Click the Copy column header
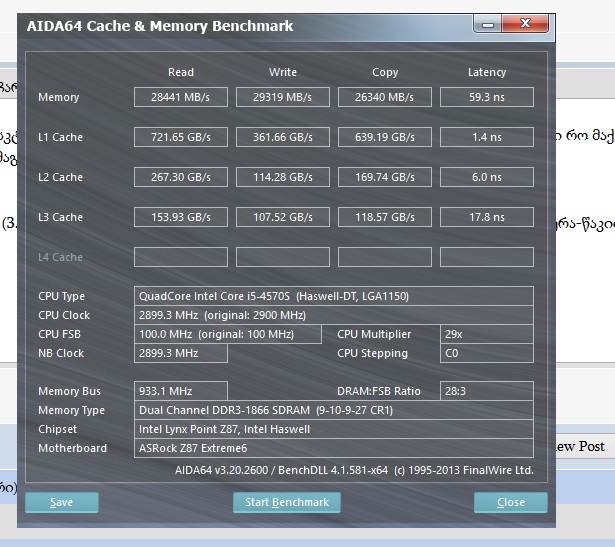The width and height of the screenshot is (615, 547). point(385,73)
